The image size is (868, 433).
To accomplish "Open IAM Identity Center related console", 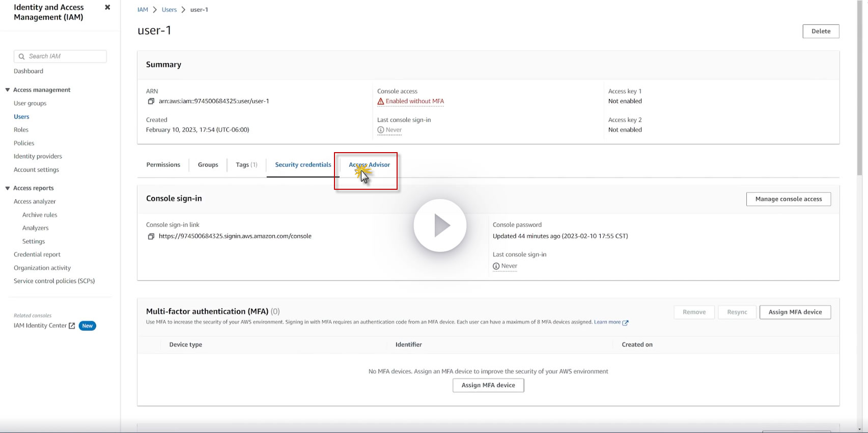I will click(40, 326).
